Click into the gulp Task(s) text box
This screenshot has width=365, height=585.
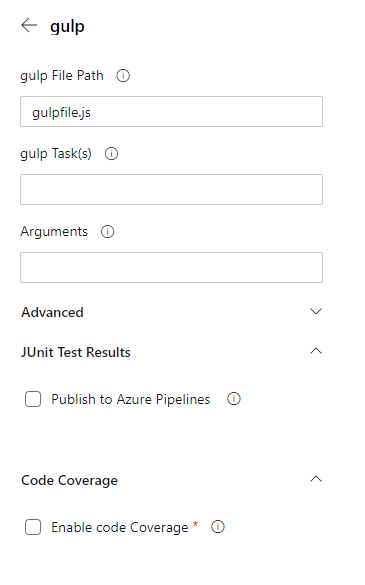pyautogui.click(x=171, y=190)
